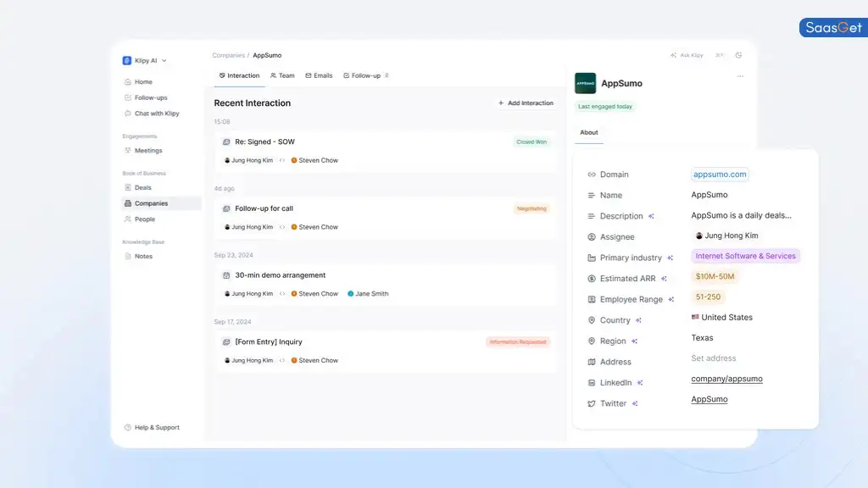The height and width of the screenshot is (488, 868).
Task: Open the Assignee selector showing Jung Hong Kim
Action: tap(726, 236)
